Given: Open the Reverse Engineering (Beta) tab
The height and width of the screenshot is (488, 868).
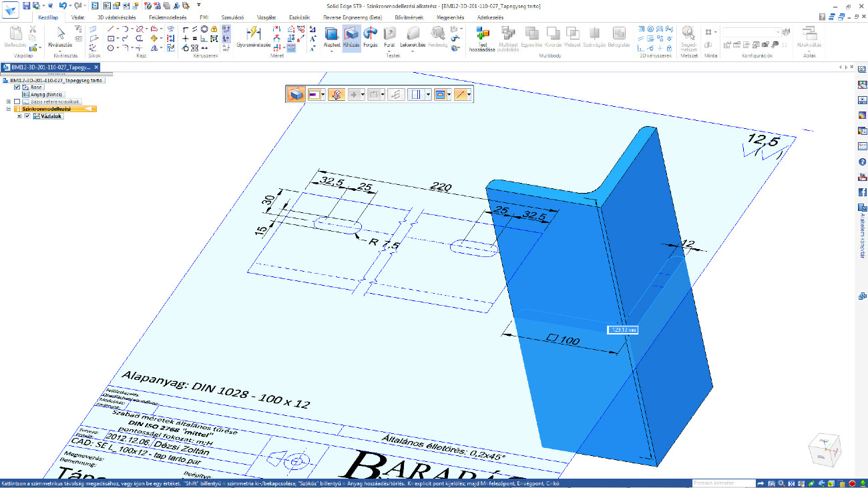Looking at the screenshot, I should [x=352, y=17].
